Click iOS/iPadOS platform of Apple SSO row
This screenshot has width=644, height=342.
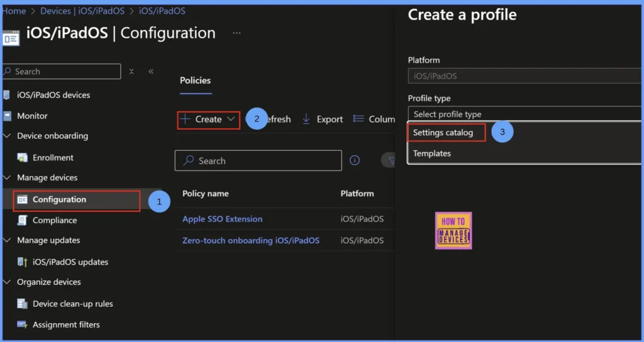coord(362,219)
